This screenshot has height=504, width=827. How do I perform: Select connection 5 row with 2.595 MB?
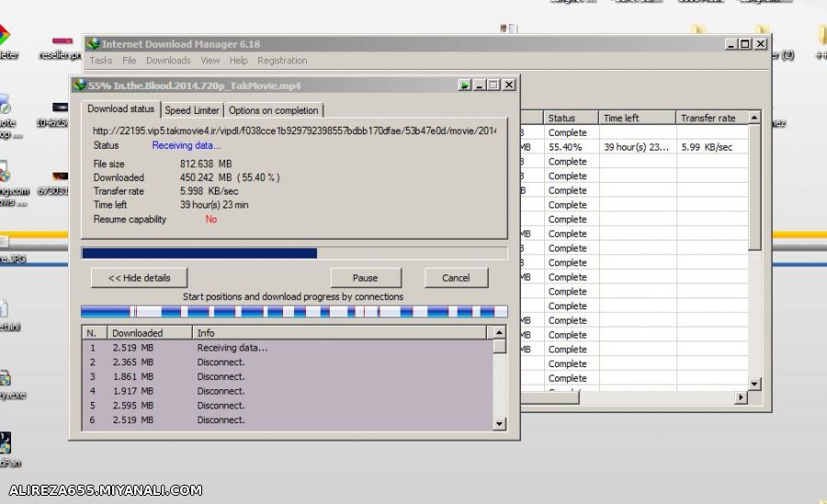pyautogui.click(x=288, y=406)
